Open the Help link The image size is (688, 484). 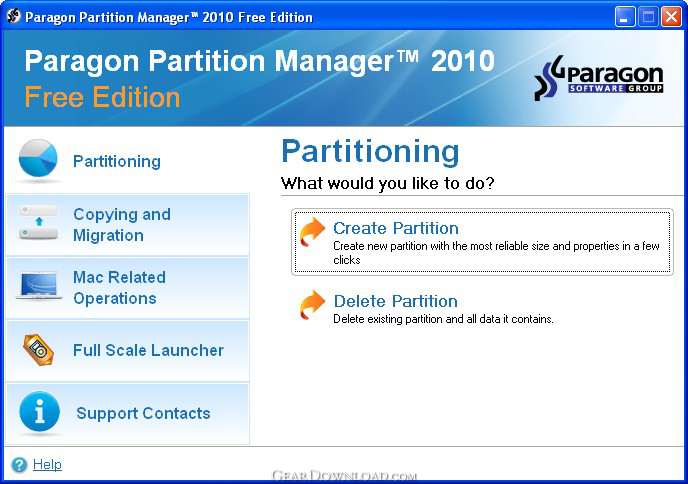pyautogui.click(x=47, y=464)
